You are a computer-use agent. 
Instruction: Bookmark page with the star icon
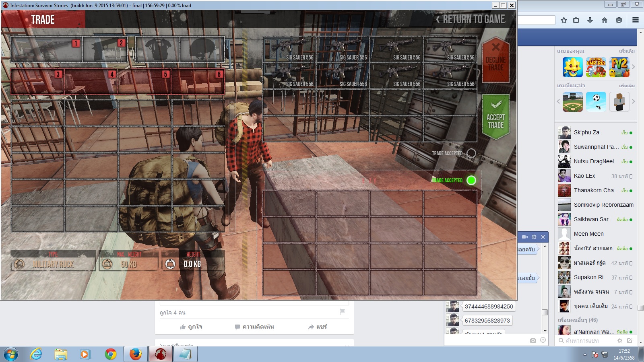point(564,20)
